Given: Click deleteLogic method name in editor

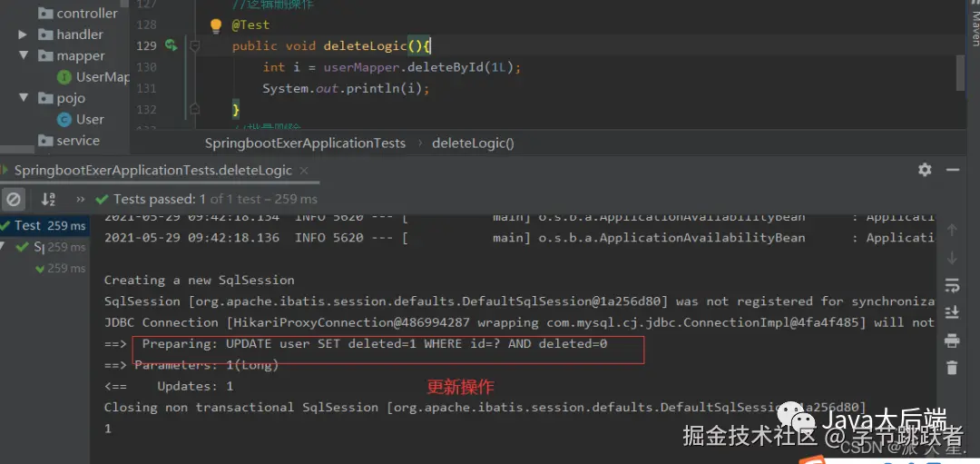Looking at the screenshot, I should [x=365, y=45].
